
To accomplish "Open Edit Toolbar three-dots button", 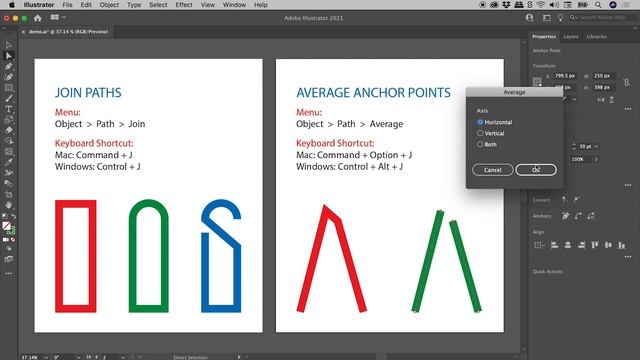I will [x=9, y=273].
